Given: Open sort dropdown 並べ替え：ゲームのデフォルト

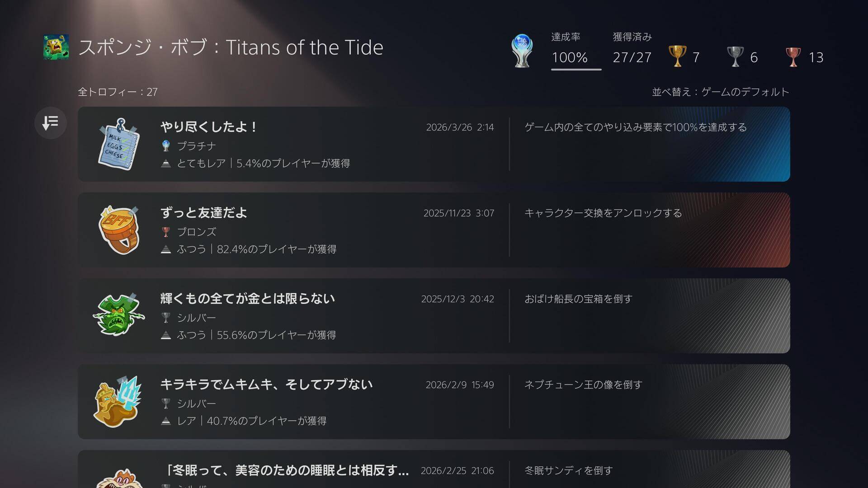Looking at the screenshot, I should pyautogui.click(x=720, y=92).
